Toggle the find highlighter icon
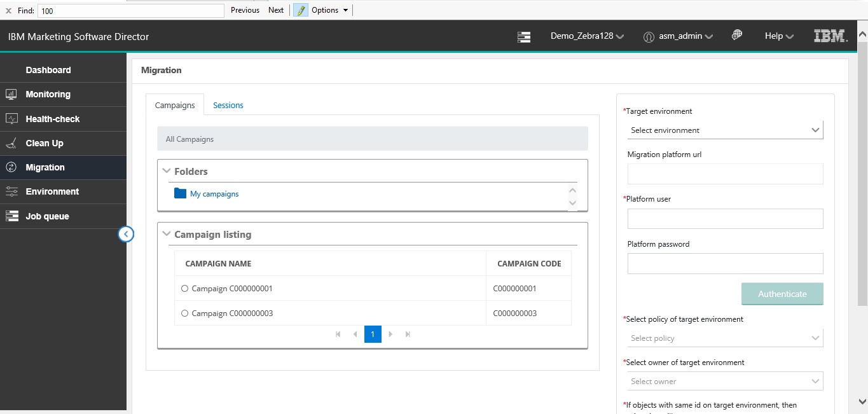 [301, 10]
